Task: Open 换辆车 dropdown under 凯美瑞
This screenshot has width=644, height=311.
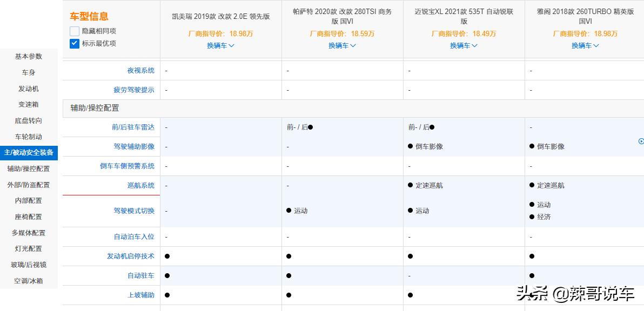Action: (220, 45)
